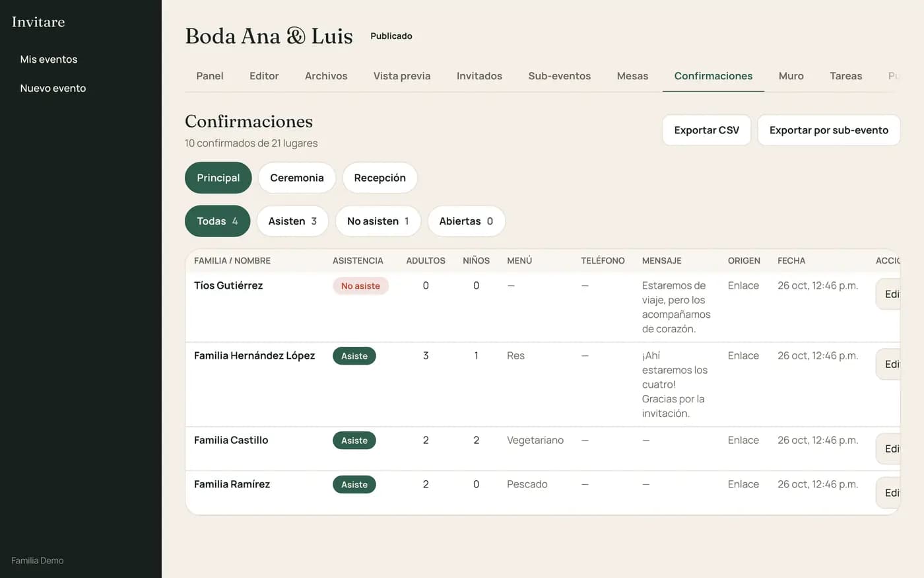The height and width of the screenshot is (578, 924).
Task: Click the Tíos Gutiérrez name
Action: coord(228,285)
